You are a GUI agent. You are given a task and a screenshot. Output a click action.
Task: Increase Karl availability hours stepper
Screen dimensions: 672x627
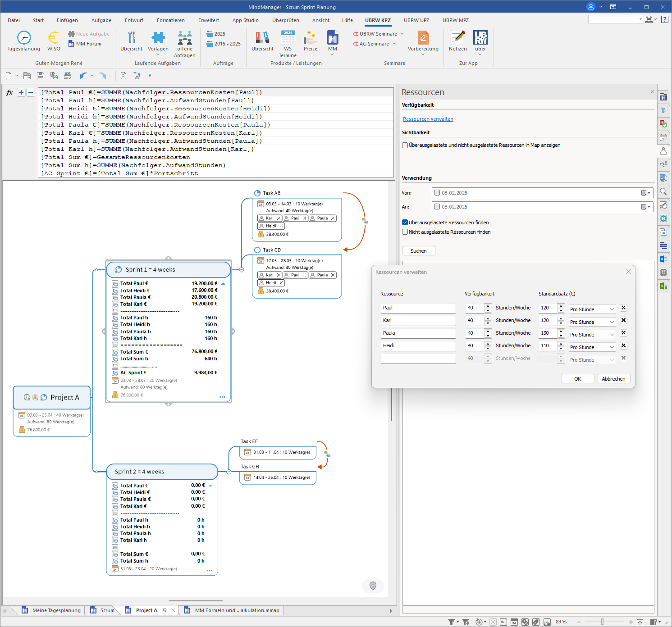pyautogui.click(x=488, y=318)
